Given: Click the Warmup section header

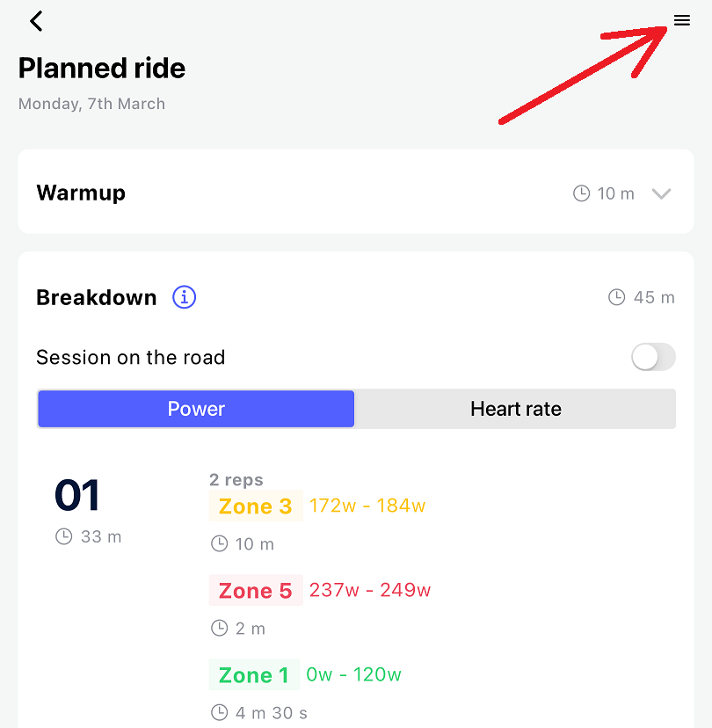Looking at the screenshot, I should [81, 193].
